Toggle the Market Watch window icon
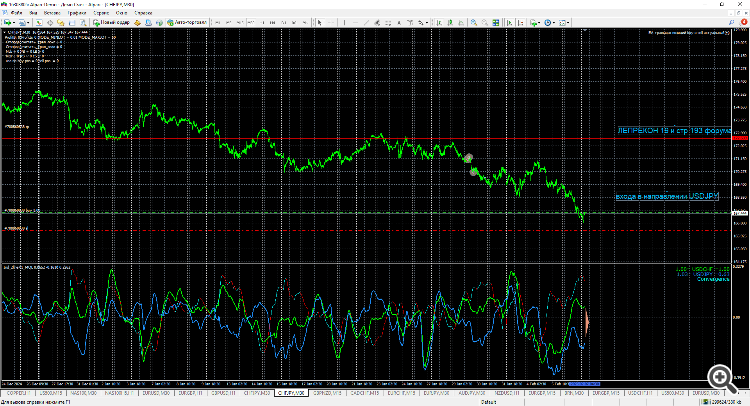The height and width of the screenshot is (406, 750). pos(39,22)
